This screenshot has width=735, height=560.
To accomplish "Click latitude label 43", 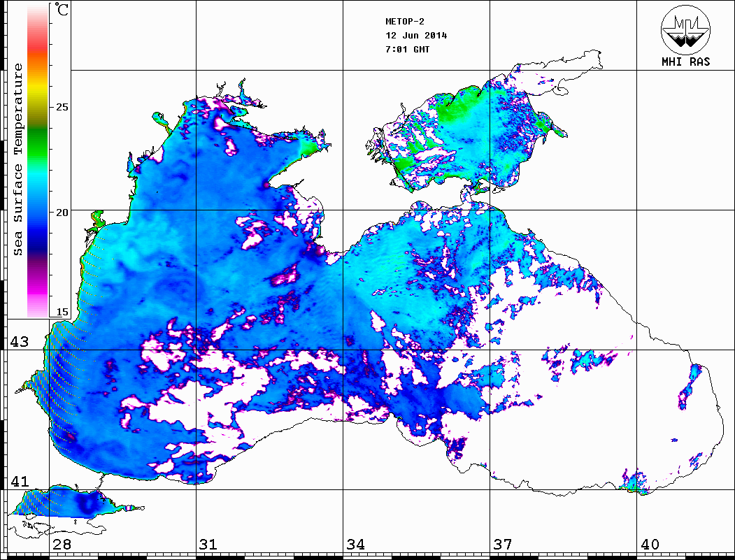I will point(20,342).
